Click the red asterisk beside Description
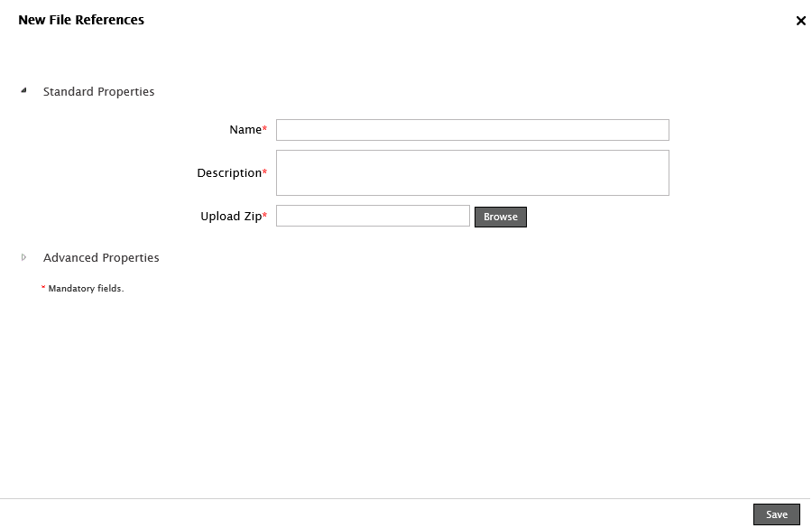Image resolution: width=812 pixels, height=528 pixels. [264, 171]
